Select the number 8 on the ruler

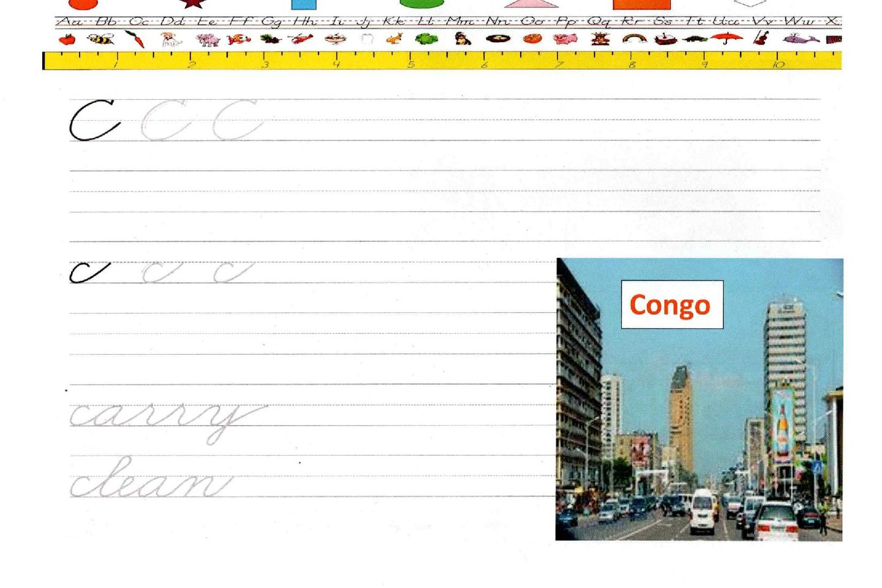point(631,64)
